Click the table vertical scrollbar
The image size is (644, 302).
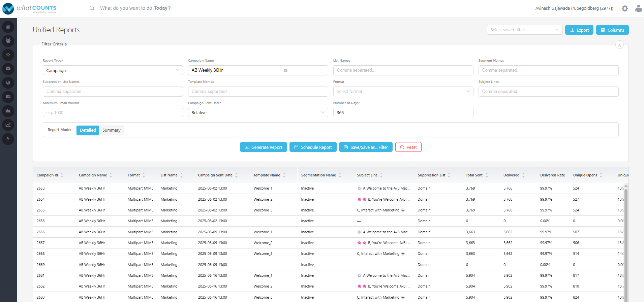coord(626,242)
